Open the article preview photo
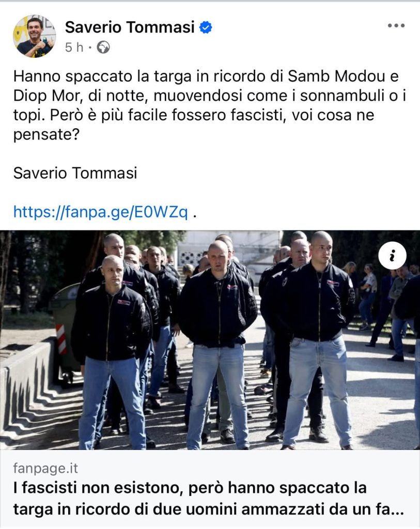Viewport: 420px width, 529px height. 210,340
